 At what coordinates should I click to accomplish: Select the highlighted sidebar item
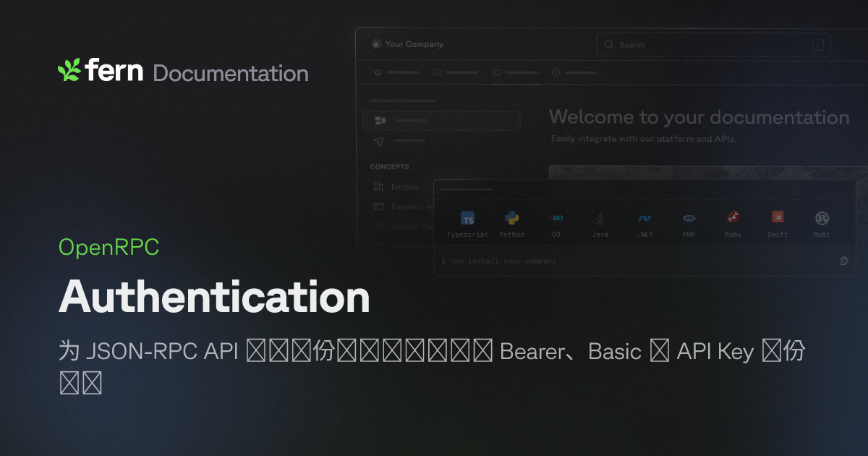pyautogui.click(x=441, y=120)
